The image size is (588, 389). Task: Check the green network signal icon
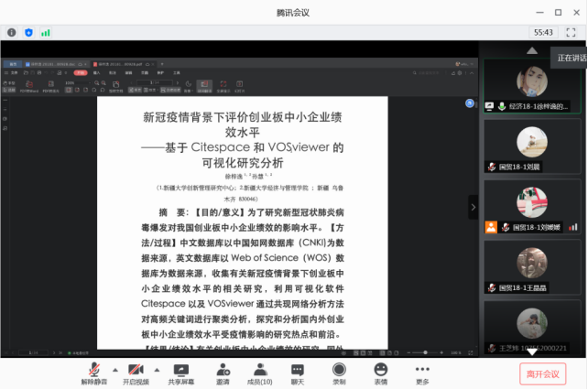point(46,33)
